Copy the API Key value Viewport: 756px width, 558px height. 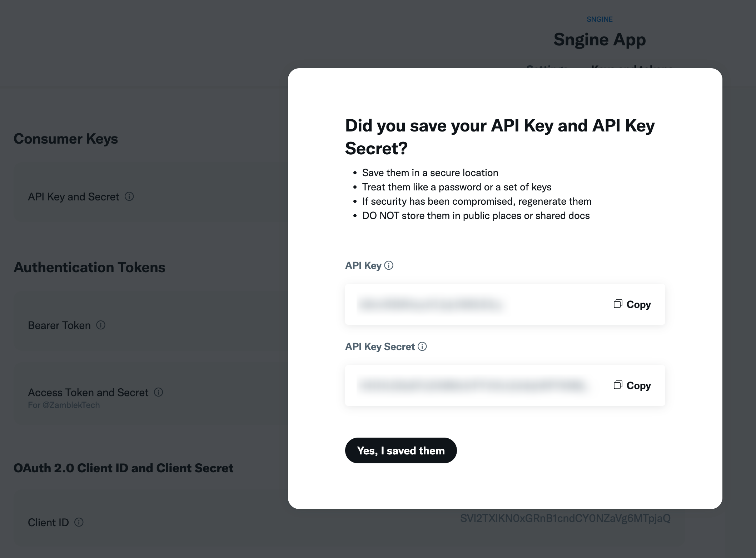pos(632,304)
